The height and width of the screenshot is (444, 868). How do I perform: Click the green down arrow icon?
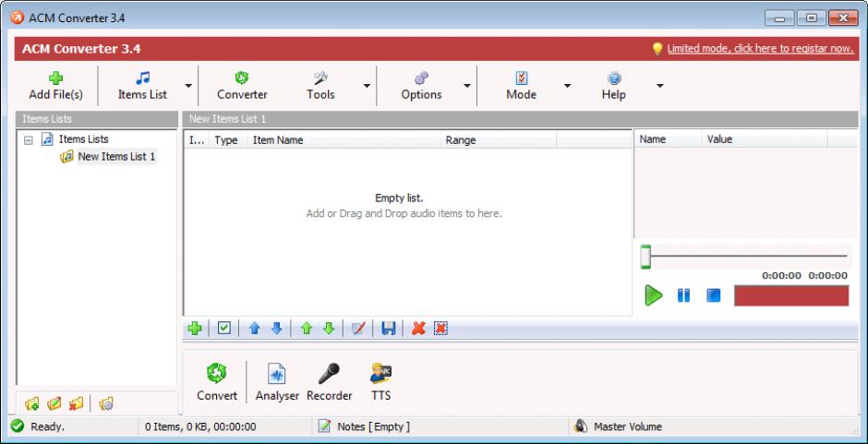[329, 329]
